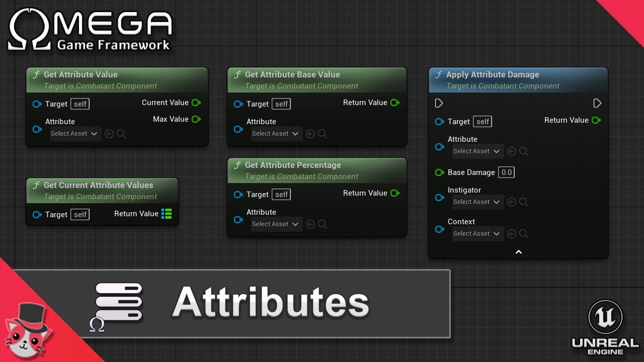Select Get Attribute Value node title
This screenshot has width=644, height=362.
[80, 74]
